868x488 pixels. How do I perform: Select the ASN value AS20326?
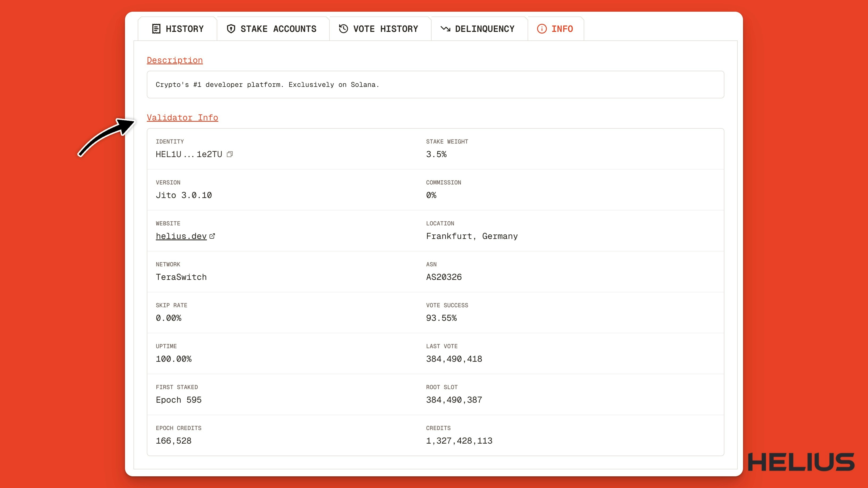pos(444,277)
